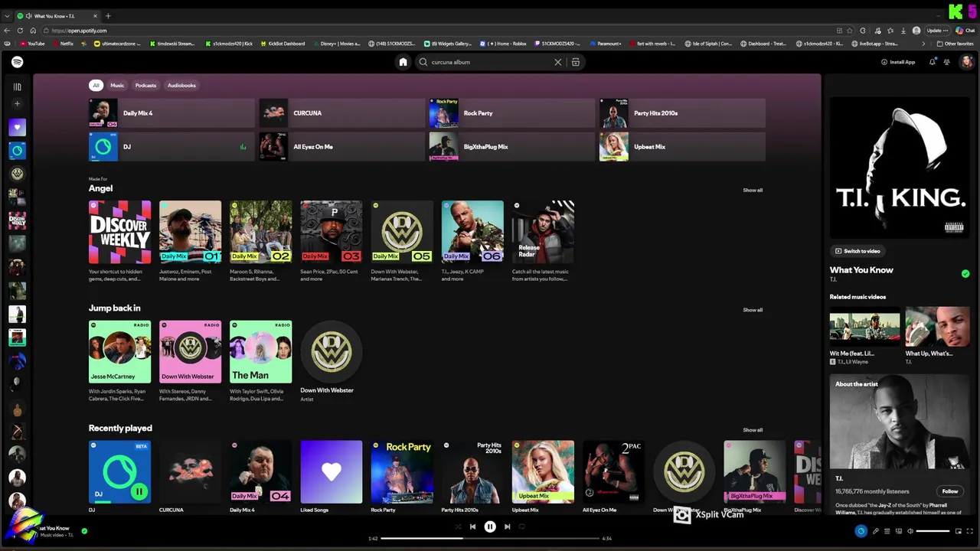Open Party Hits 2010s shortcut tile
Image resolution: width=980 pixels, height=551 pixels.
(682, 113)
